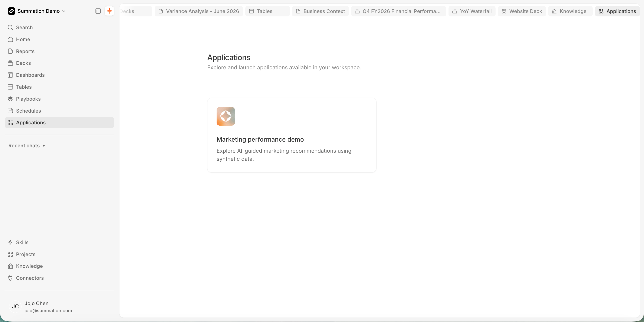
Task: Switch to the Tables tab
Action: tap(267, 11)
